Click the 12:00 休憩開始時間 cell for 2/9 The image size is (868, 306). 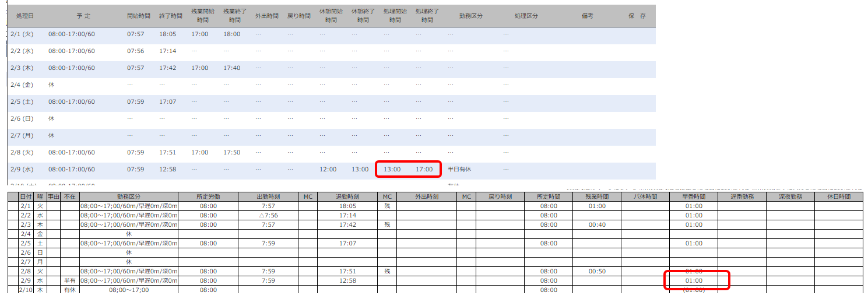click(x=328, y=170)
